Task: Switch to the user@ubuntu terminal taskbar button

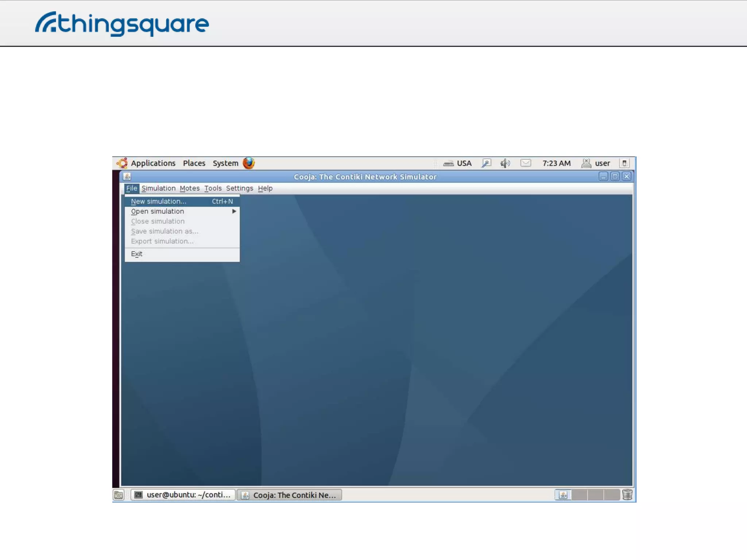Action: click(183, 495)
